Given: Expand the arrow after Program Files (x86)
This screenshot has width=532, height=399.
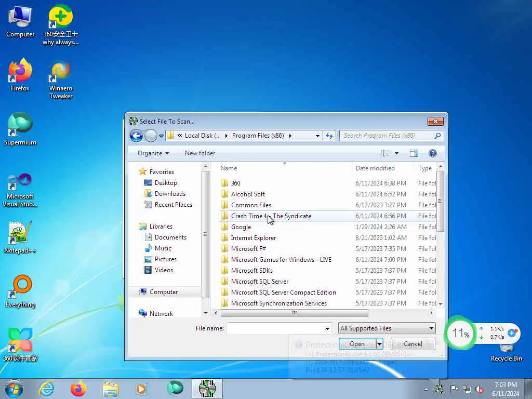Looking at the screenshot, I should pyautogui.click(x=290, y=136).
